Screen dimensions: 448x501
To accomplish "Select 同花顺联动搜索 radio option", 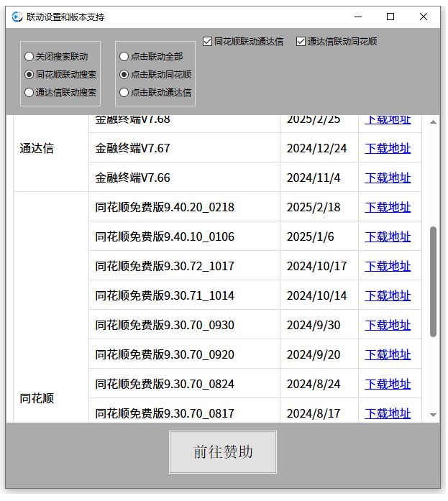I will click(x=60, y=75).
